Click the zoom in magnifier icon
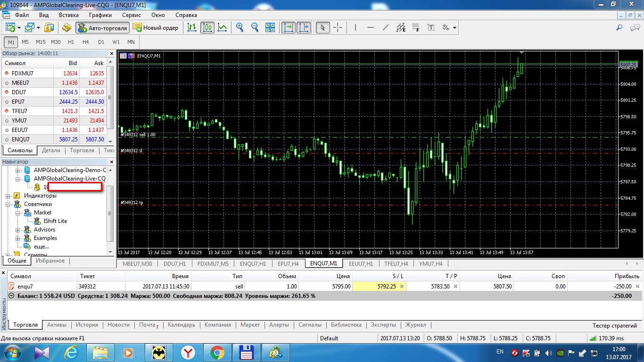Image resolution: width=644 pixels, height=362 pixels. coord(240,27)
